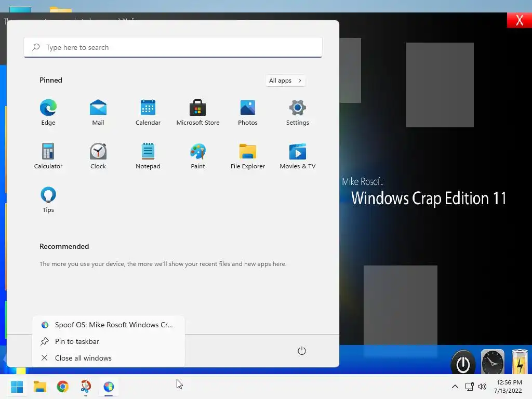Choose Close all windows
Image resolution: width=532 pixels, height=399 pixels.
coord(109,358)
